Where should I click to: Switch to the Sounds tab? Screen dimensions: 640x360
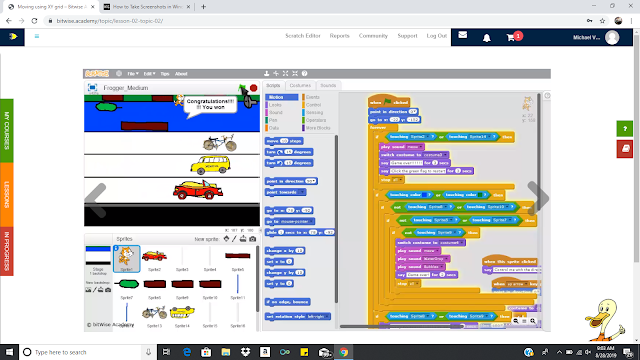click(328, 85)
